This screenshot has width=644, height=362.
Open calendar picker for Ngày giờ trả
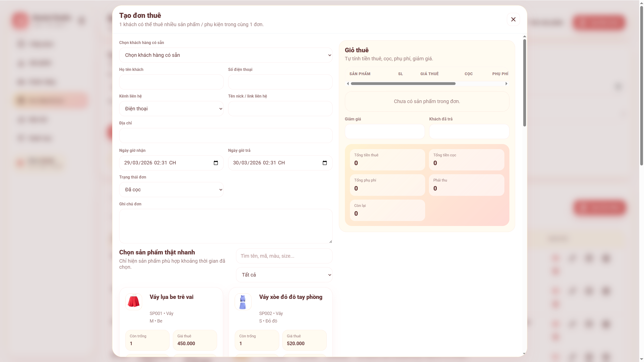pos(325,163)
